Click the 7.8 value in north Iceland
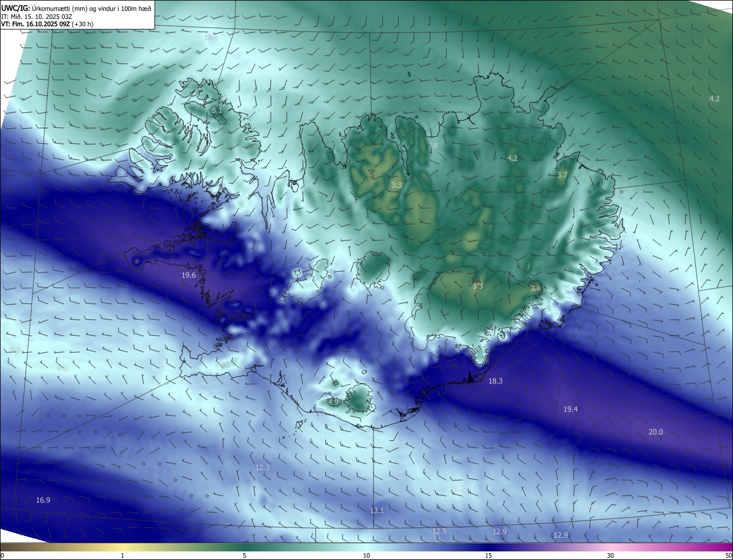 (433, 146)
